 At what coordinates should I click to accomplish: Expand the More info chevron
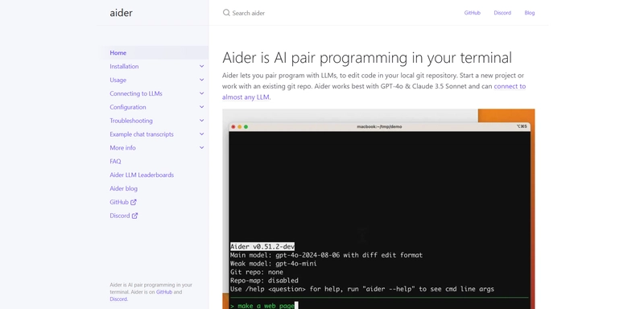(x=202, y=147)
